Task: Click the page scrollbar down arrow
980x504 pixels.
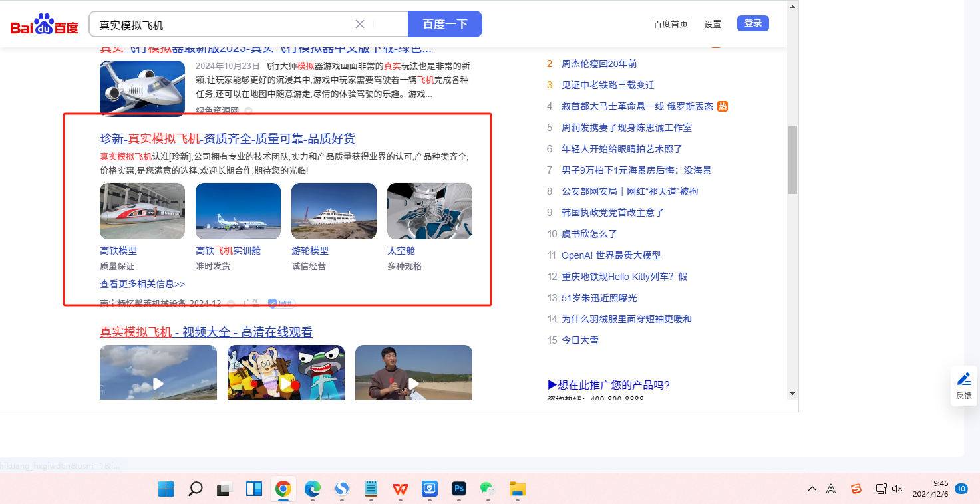Action: click(792, 393)
